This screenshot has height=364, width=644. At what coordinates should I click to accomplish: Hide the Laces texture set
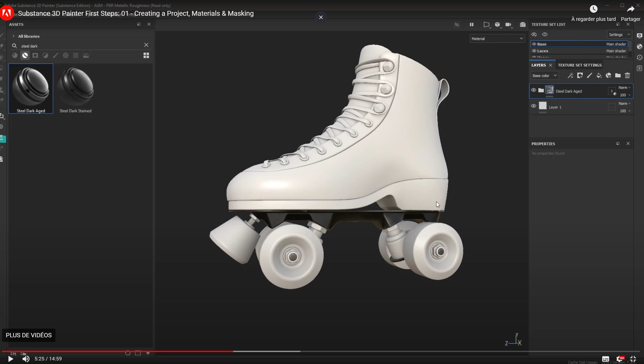(x=534, y=51)
